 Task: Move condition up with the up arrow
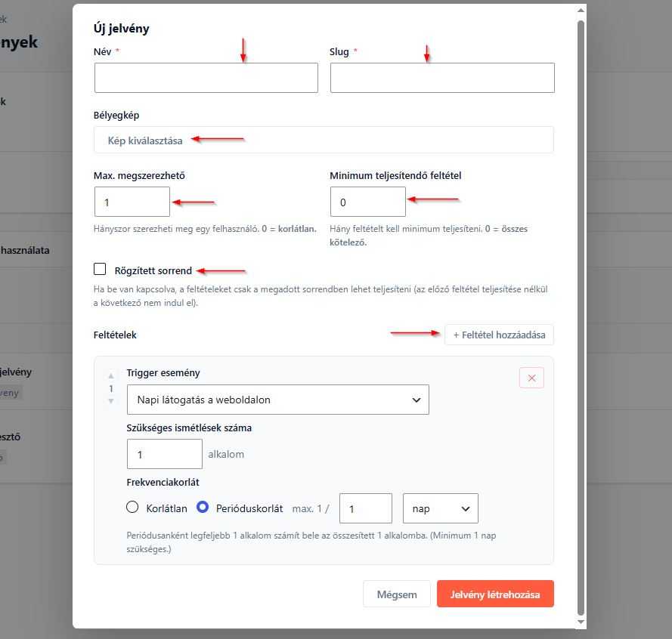click(x=111, y=376)
